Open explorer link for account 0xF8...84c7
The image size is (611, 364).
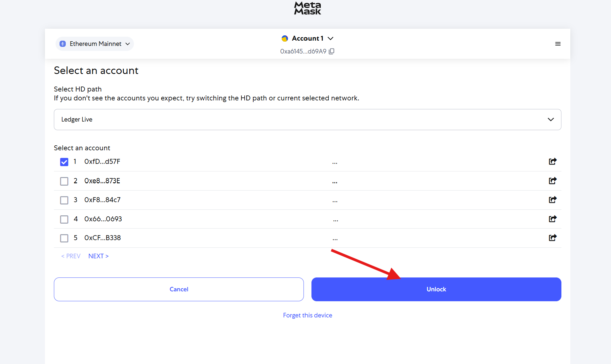tap(552, 200)
